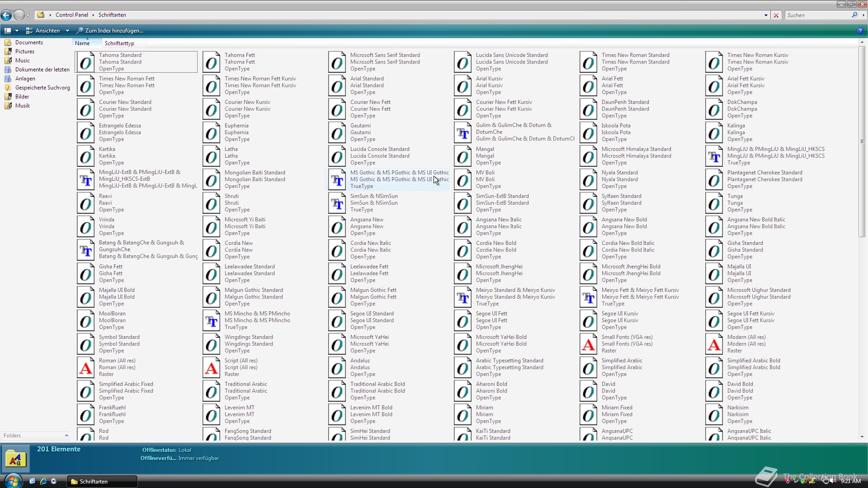The width and height of the screenshot is (868, 488).
Task: Click the scrollbar down arrow
Action: click(862, 436)
